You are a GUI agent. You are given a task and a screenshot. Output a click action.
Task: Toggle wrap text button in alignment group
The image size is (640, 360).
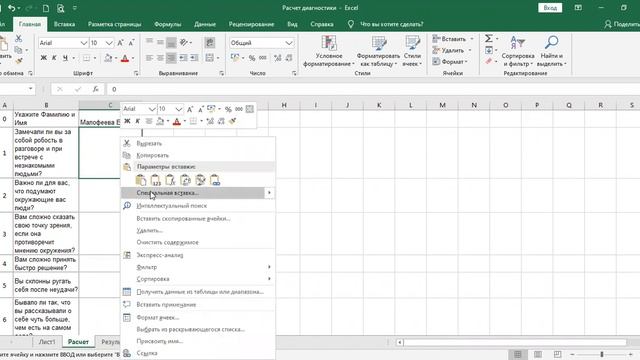(210, 43)
